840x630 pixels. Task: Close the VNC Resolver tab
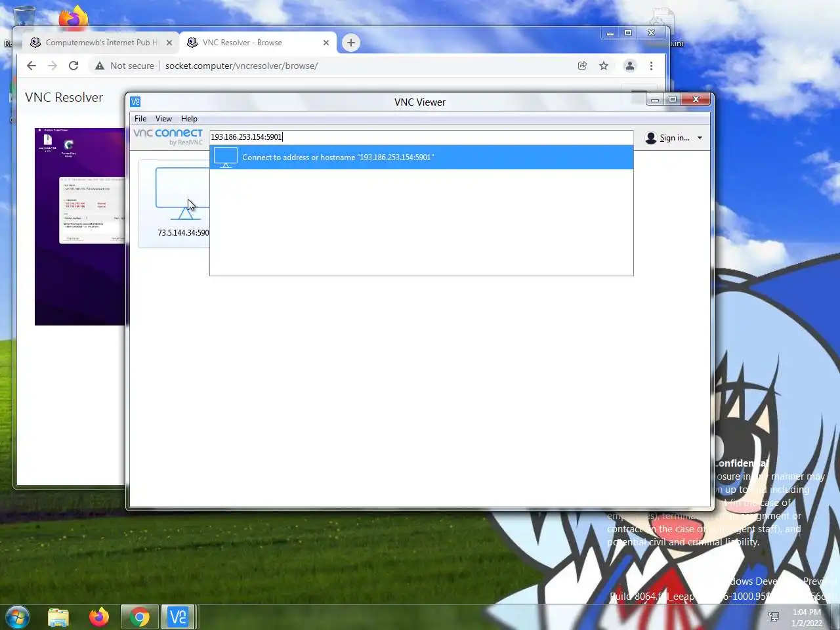[x=326, y=43]
